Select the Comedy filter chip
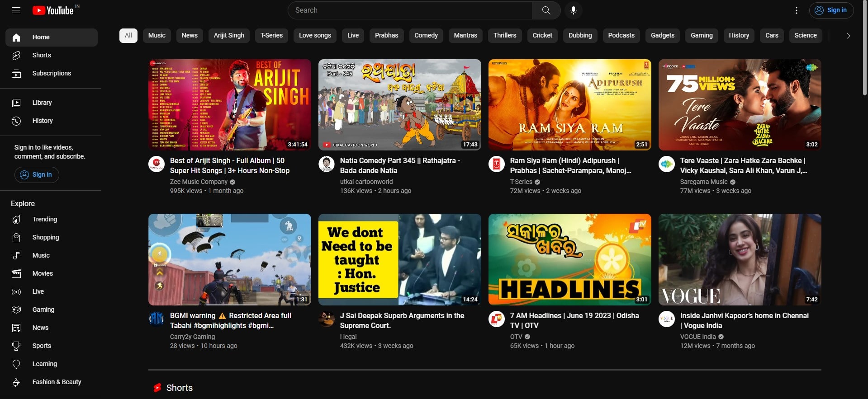Image resolution: width=868 pixels, height=399 pixels. pos(426,35)
